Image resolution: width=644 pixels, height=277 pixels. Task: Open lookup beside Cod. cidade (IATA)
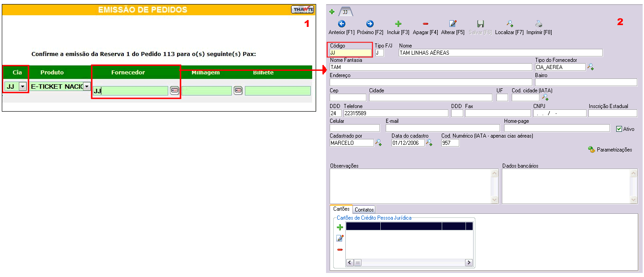[545, 97]
